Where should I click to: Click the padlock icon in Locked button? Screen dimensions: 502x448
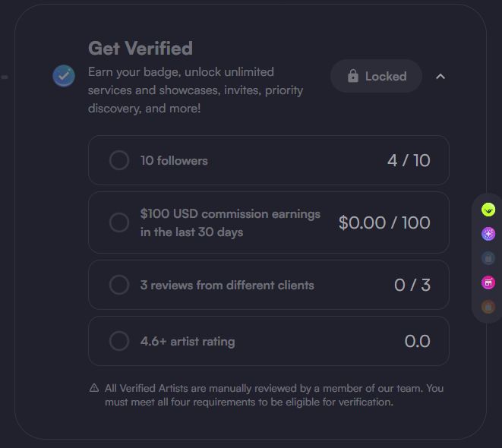coord(353,76)
